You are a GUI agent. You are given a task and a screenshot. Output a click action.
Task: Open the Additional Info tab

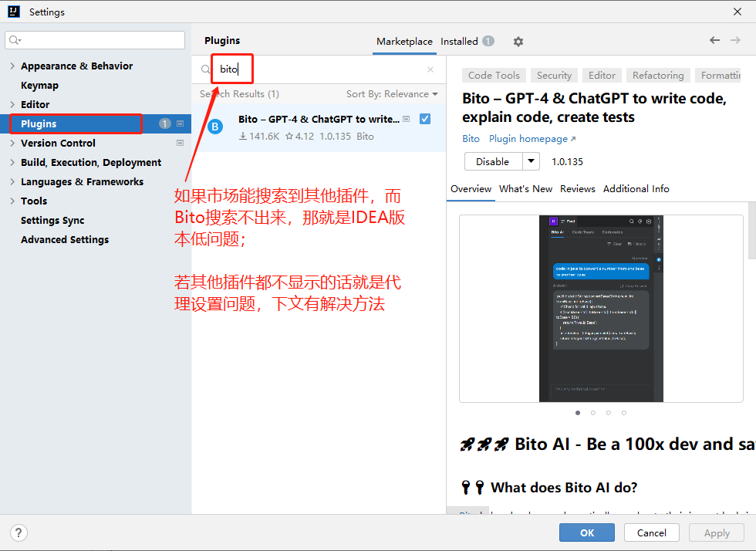[x=636, y=188]
